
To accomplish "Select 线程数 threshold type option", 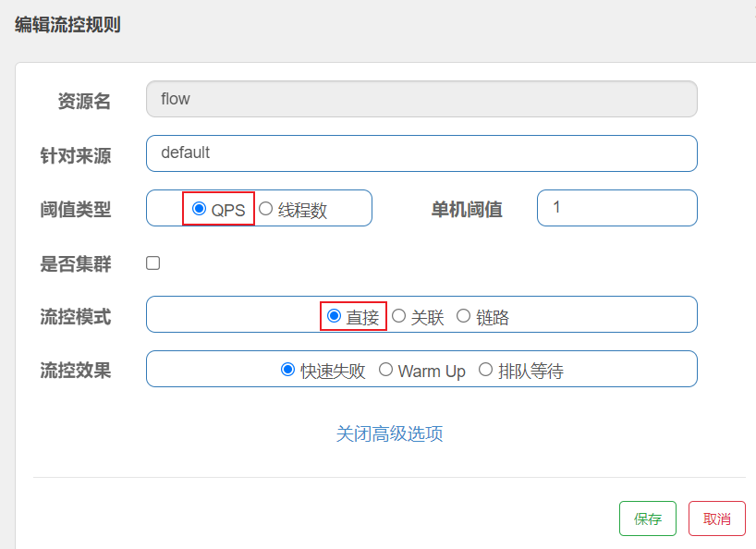I will coord(266,209).
